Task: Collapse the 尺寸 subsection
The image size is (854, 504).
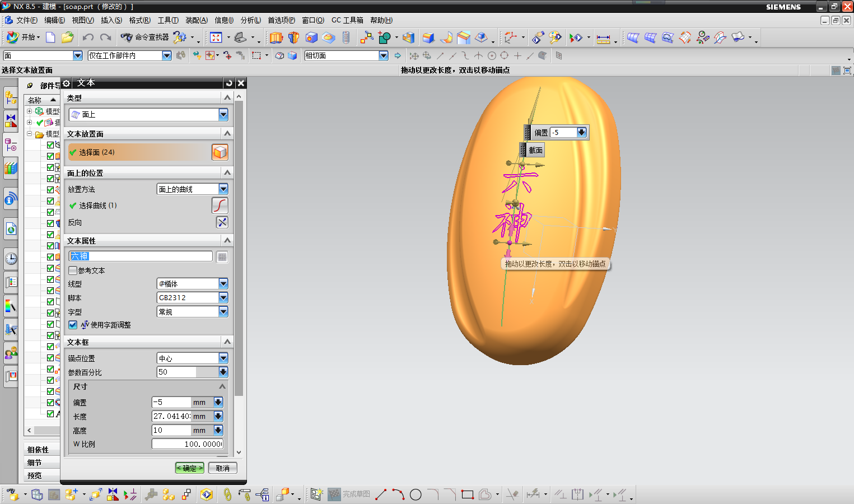Action: pyautogui.click(x=222, y=386)
